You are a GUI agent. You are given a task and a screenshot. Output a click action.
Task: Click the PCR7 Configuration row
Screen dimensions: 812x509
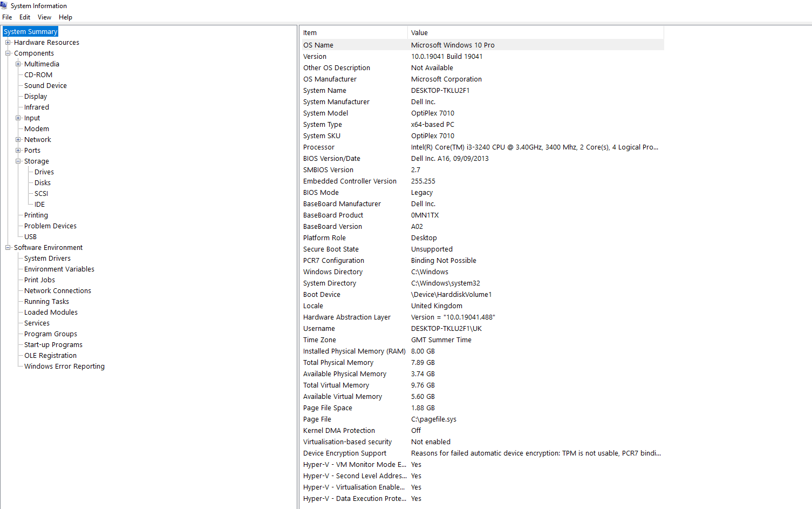(x=482, y=261)
